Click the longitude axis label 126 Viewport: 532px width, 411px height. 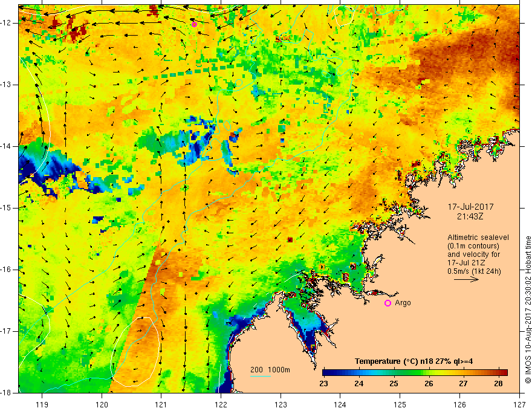pyautogui.click(x=459, y=404)
